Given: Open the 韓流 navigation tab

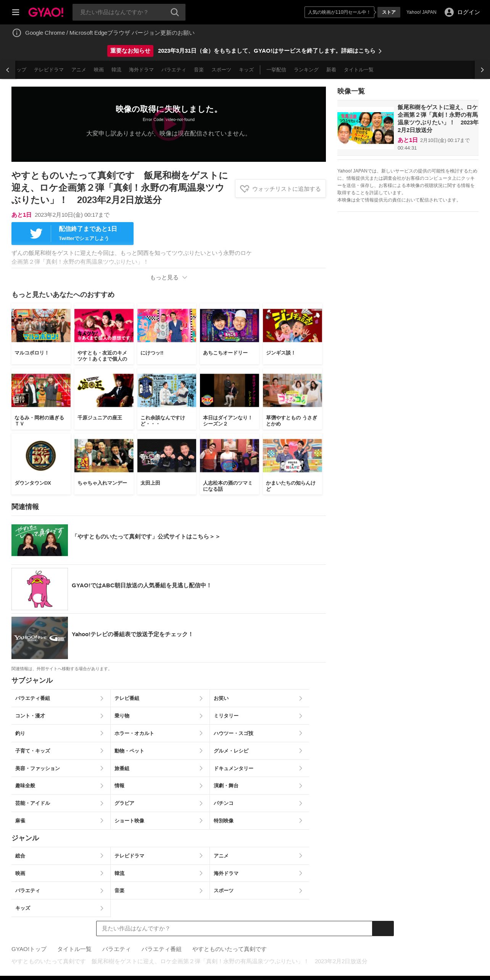Looking at the screenshot, I should coord(116,70).
